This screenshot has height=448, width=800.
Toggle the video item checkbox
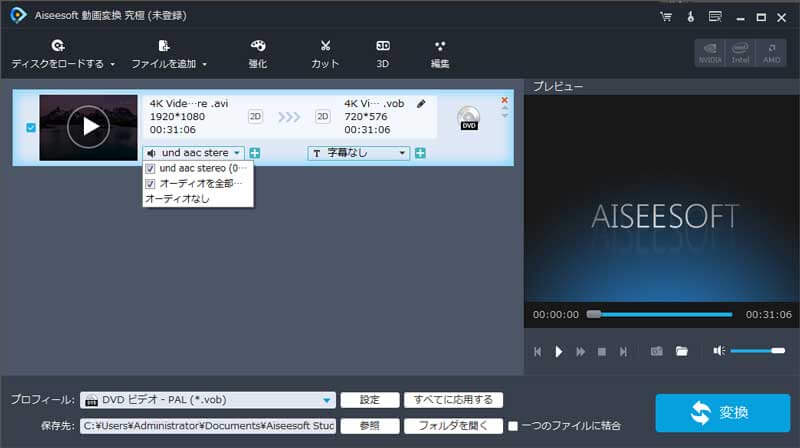(31, 128)
